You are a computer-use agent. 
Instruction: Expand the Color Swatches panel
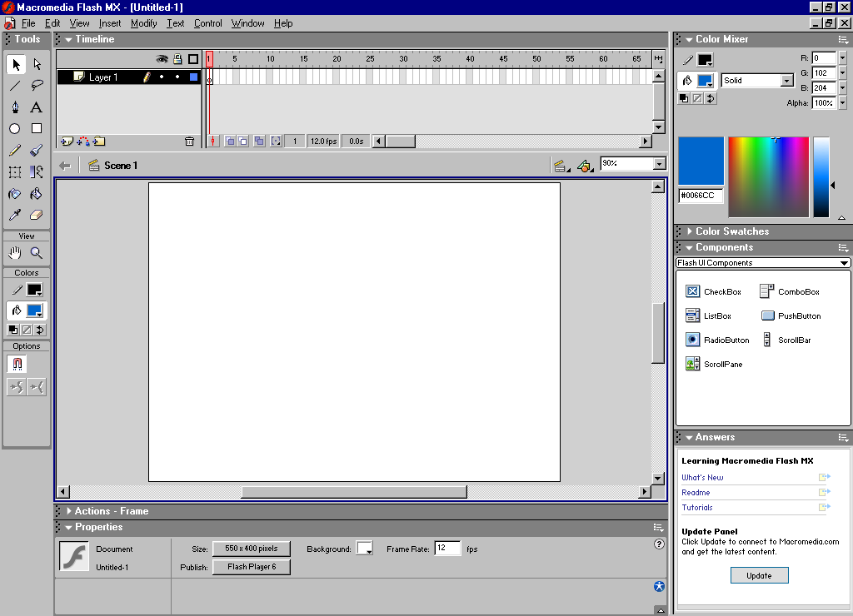(690, 231)
